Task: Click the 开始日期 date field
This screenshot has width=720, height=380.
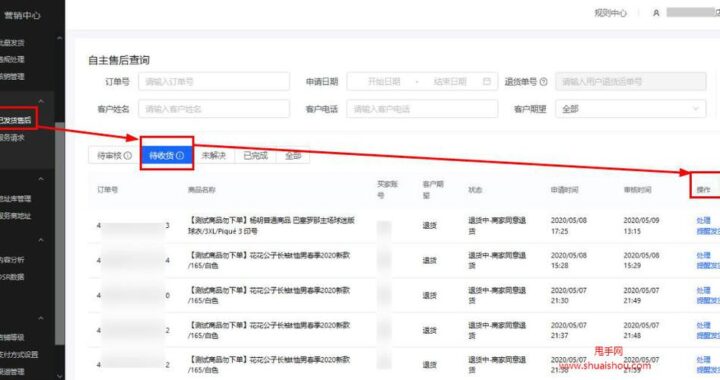Action: pos(384,81)
